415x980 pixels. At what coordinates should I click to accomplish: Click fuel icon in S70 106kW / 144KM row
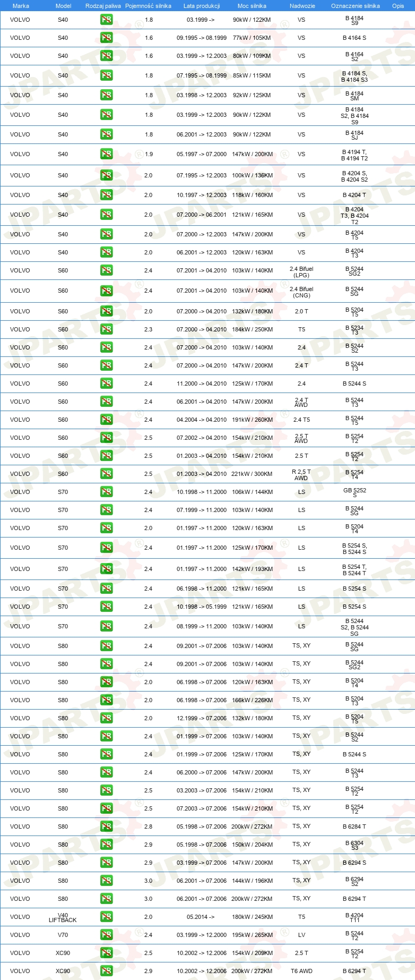tap(106, 492)
